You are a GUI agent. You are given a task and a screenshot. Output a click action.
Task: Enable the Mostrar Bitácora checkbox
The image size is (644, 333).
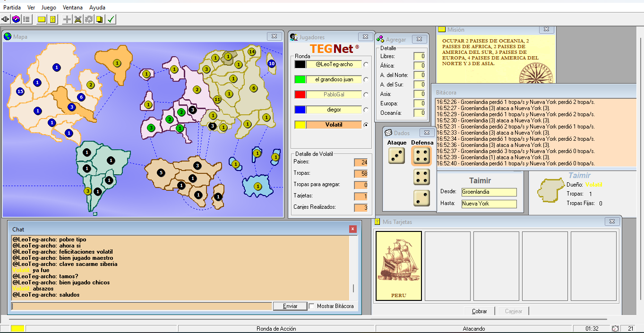click(x=312, y=306)
